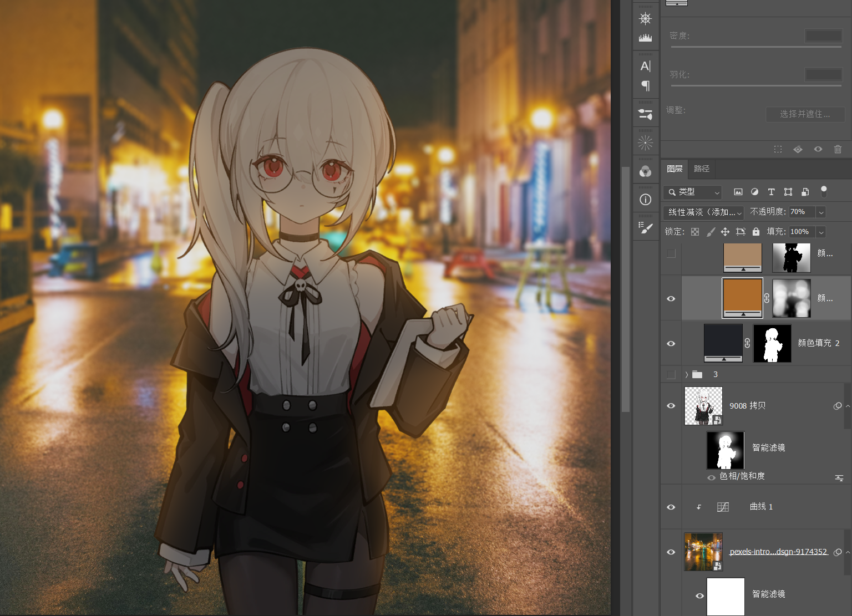
Task: Click the orange color fill swatch thumbnail
Action: click(742, 298)
